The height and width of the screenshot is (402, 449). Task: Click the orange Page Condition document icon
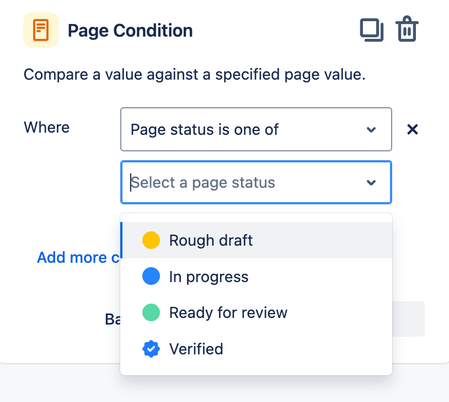[41, 30]
